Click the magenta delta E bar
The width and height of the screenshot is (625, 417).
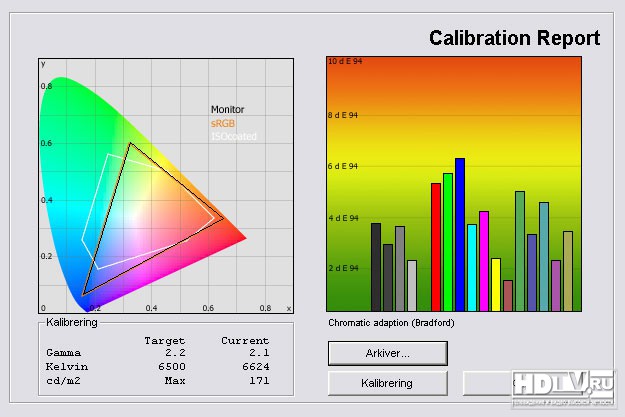484,261
